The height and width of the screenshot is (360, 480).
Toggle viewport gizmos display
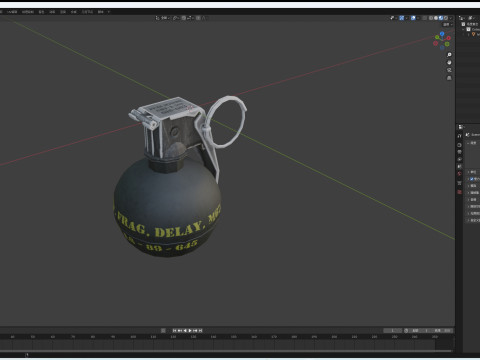click(402, 18)
